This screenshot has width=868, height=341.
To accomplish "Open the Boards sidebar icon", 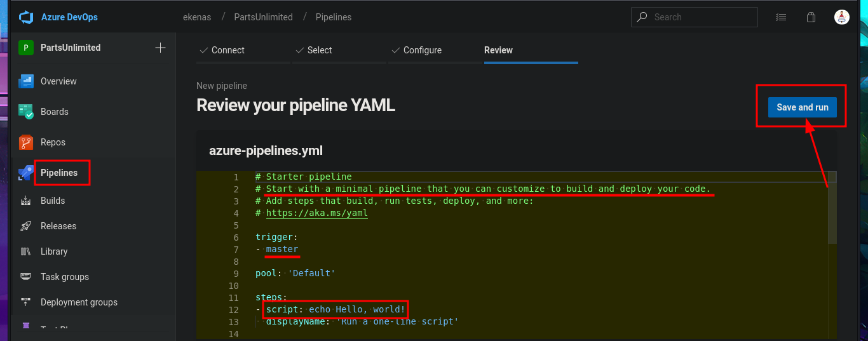I will [26, 112].
